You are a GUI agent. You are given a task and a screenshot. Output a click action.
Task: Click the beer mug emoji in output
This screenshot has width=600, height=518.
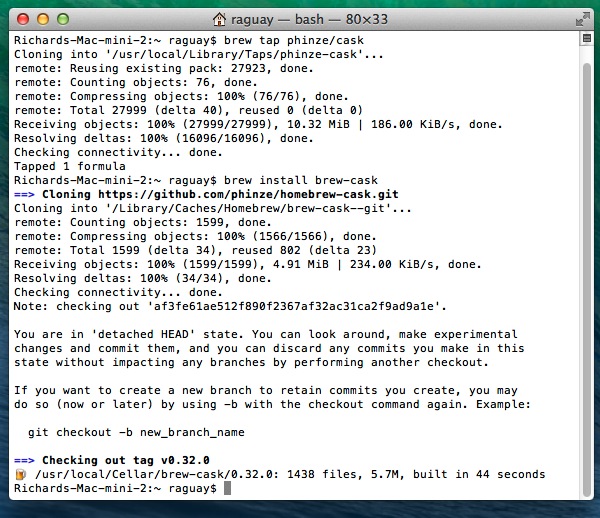point(20,475)
